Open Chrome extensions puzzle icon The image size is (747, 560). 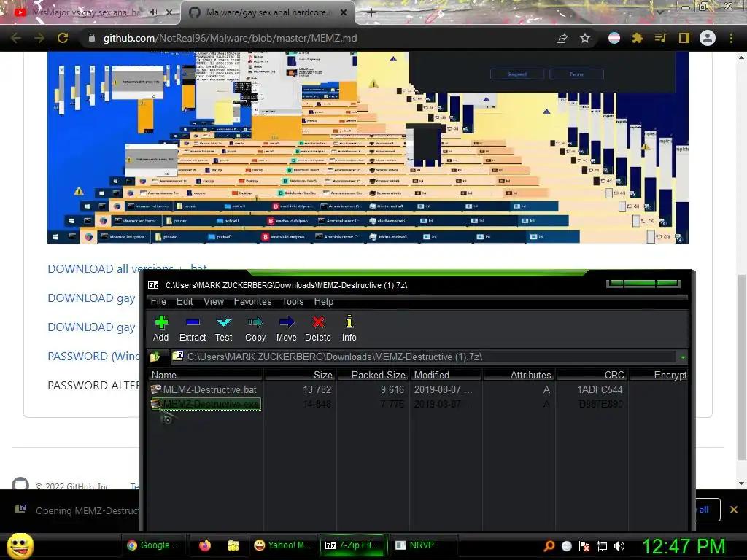(638, 38)
